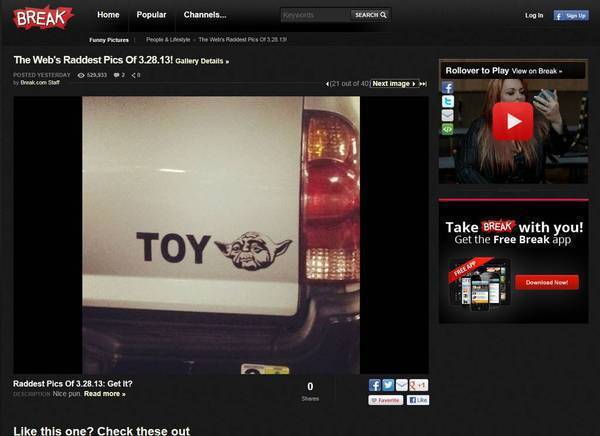The height and width of the screenshot is (436, 600).
Task: Click the Free App phones image
Action: (480, 284)
